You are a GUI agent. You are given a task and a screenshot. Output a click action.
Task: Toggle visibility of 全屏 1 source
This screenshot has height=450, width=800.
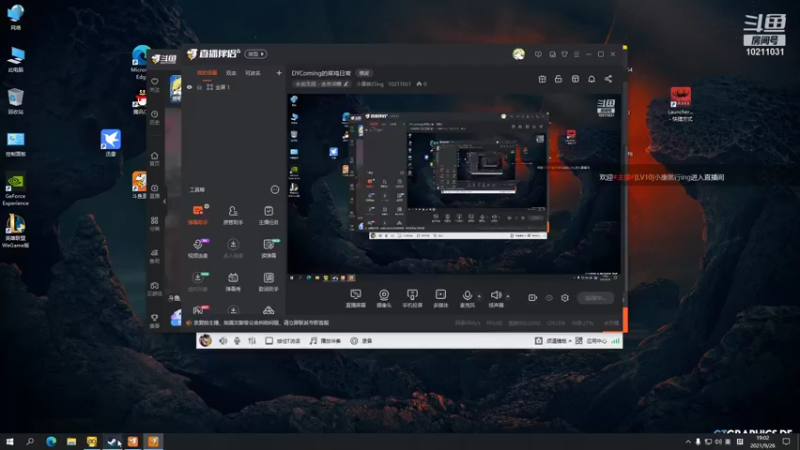189,87
